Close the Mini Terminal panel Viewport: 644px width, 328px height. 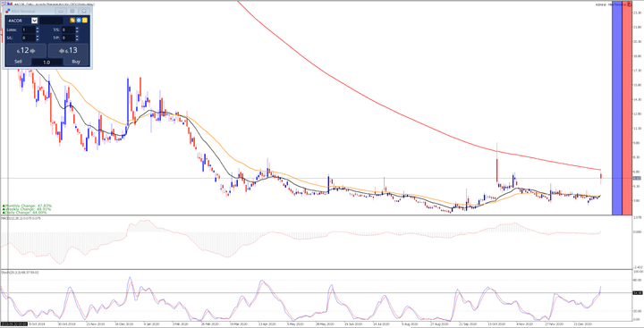(x=84, y=11)
